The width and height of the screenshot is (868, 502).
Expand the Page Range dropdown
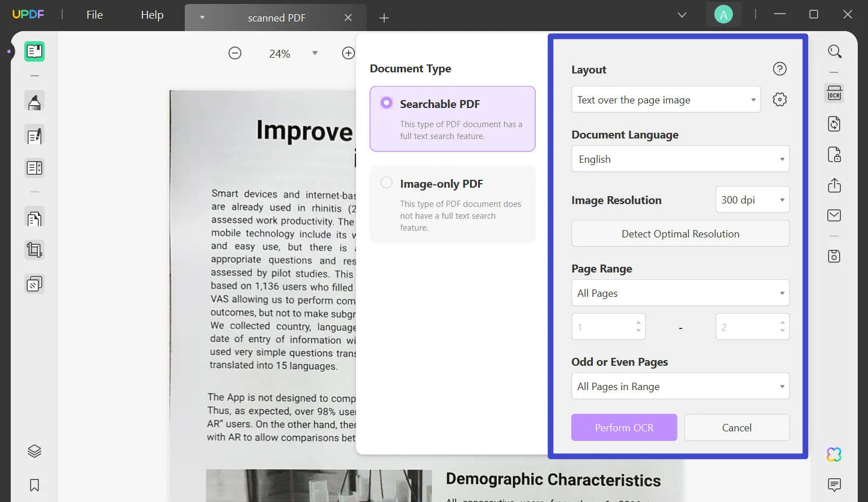click(x=680, y=293)
